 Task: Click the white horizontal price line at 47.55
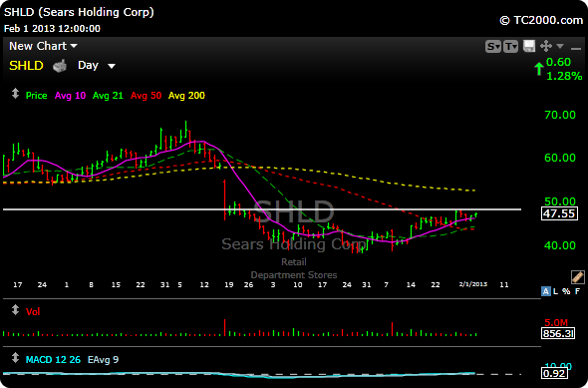[262, 209]
